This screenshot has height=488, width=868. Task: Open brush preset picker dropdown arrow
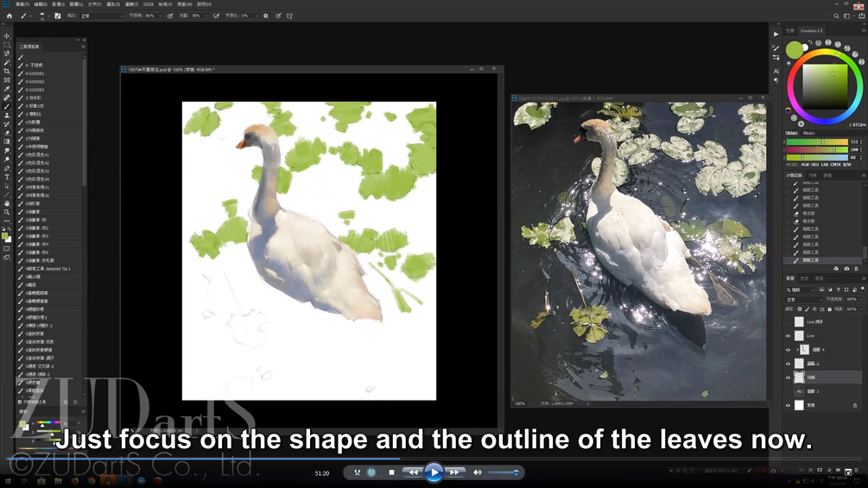point(48,16)
